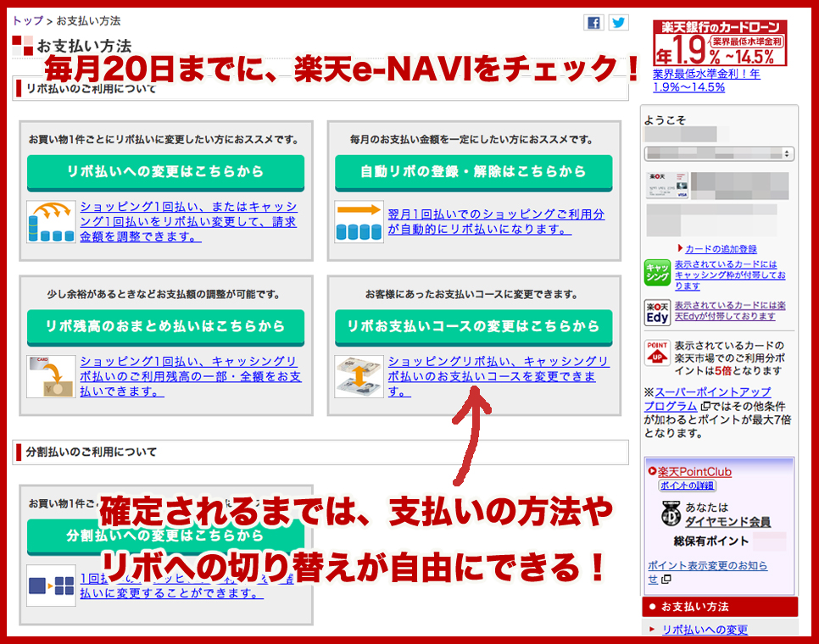This screenshot has height=644, width=819.
Task: Click リボ残高のおまとめ払いはこちらから button
Action: [165, 327]
